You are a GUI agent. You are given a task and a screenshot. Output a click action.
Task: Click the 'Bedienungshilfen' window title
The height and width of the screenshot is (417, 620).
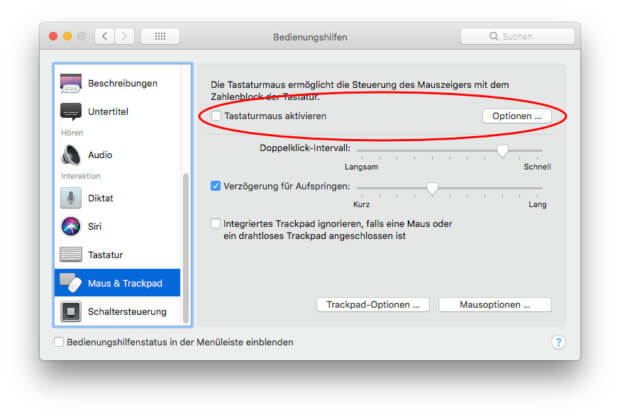tap(310, 37)
